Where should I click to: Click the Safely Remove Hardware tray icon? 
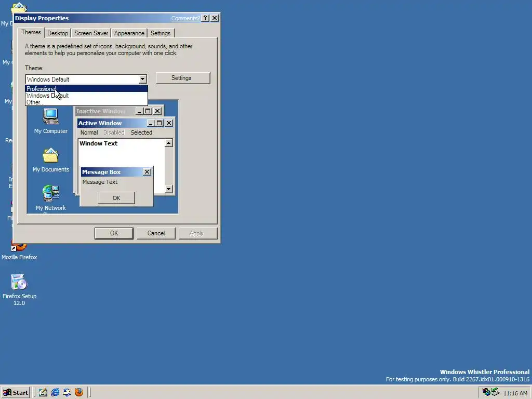[x=495, y=392]
